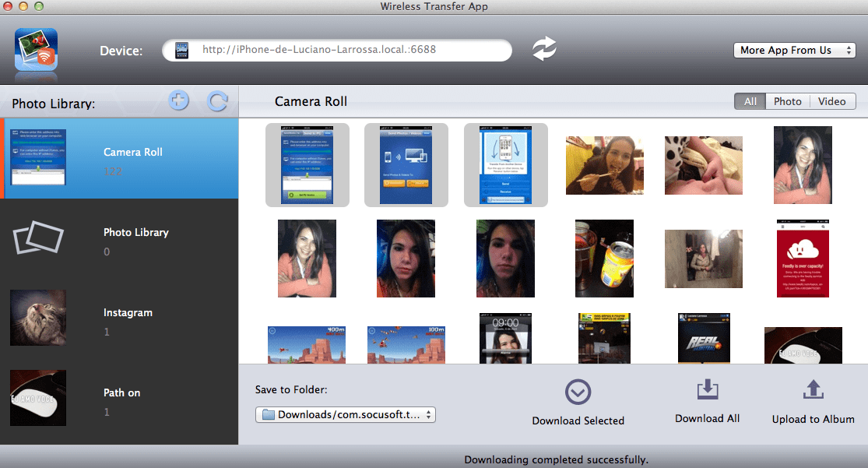
Task: Select the red Feedly over capacity screenshot
Action: coord(803,259)
